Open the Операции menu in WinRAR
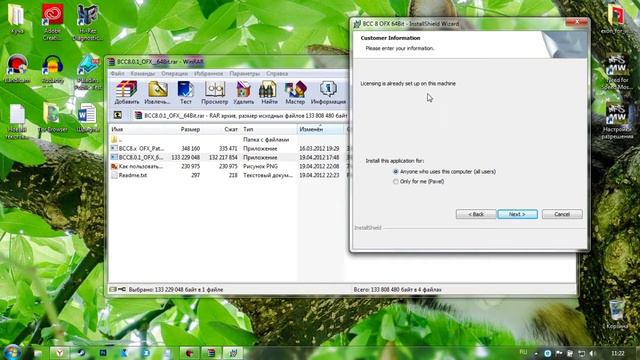640x360 pixels. click(x=174, y=73)
